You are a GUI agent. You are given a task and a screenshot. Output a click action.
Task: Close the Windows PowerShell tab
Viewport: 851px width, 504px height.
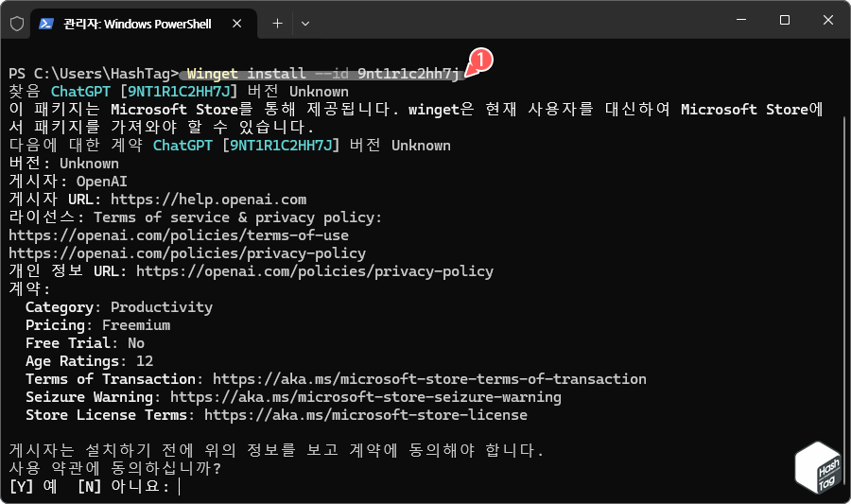[236, 24]
